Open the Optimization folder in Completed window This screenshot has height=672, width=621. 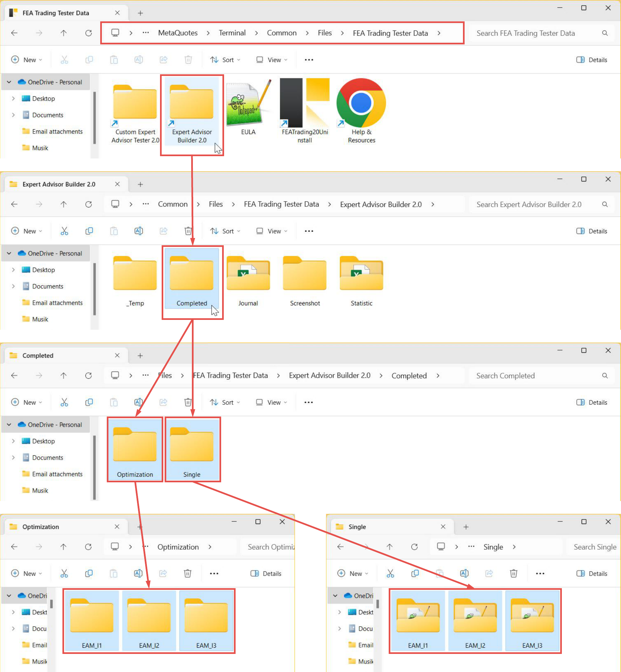pyautogui.click(x=135, y=450)
